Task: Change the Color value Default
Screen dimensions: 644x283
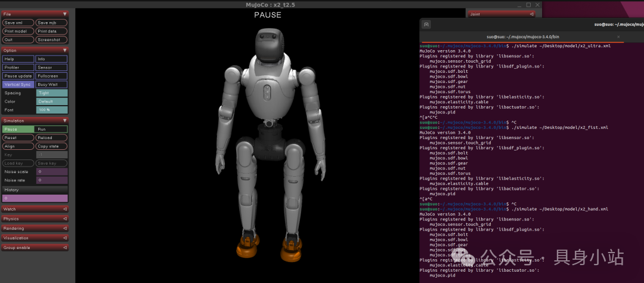Action: coord(52,101)
